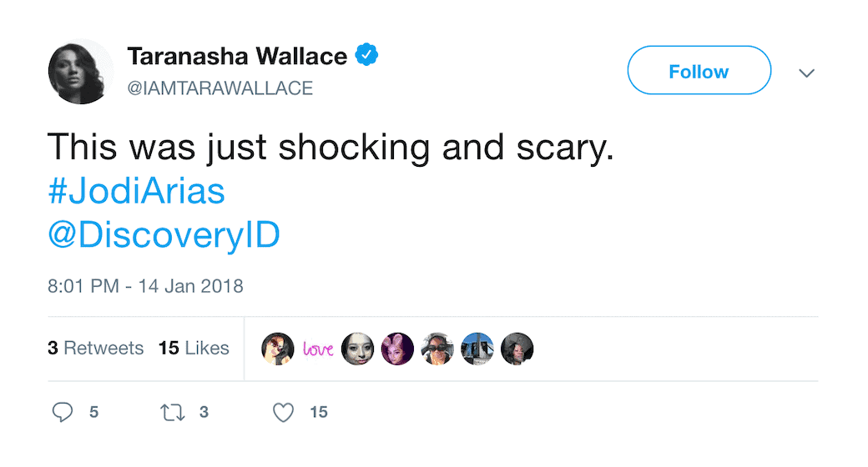Visit the @DiscoveryID mention
The image size is (868, 467).
[x=164, y=236]
